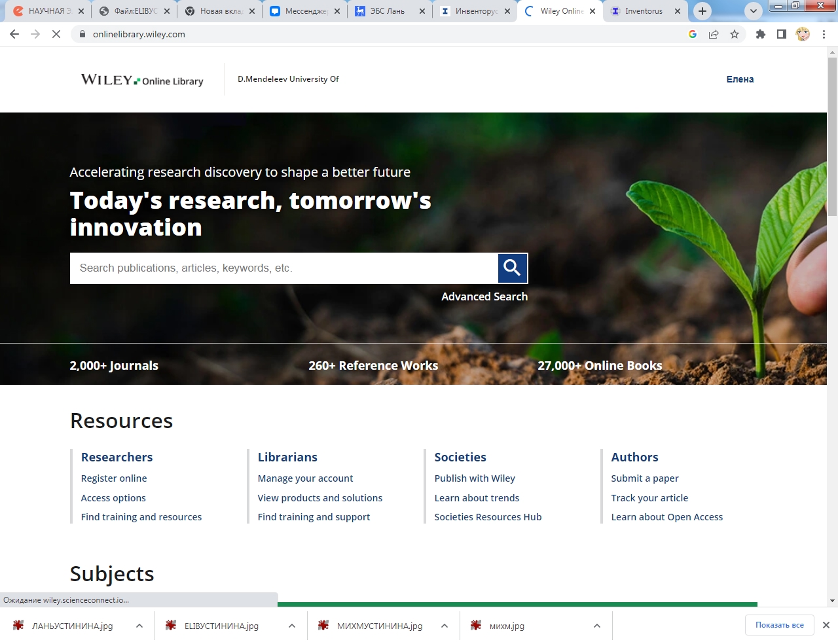
Task: Expand options for михм.jpg download
Action: pos(597,626)
